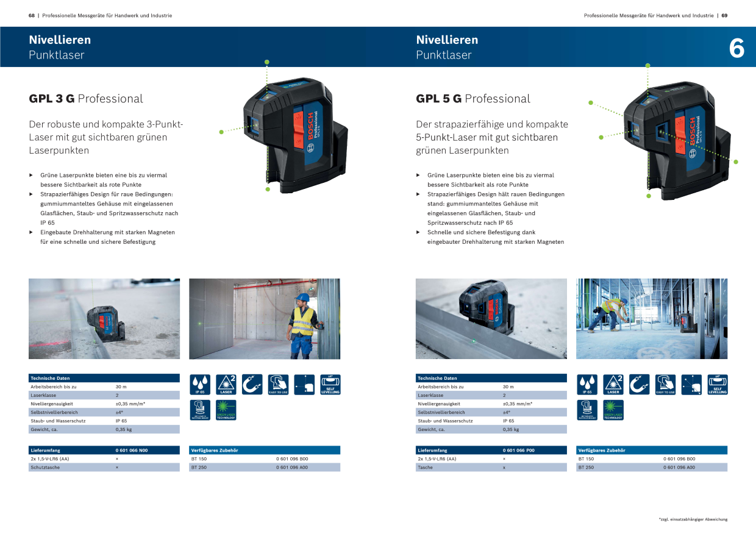Viewport: 756px width, 534px height.
Task: Click 'Selbstnivellierbereich' label in GPL 5 G table
Action: [x=441, y=413]
